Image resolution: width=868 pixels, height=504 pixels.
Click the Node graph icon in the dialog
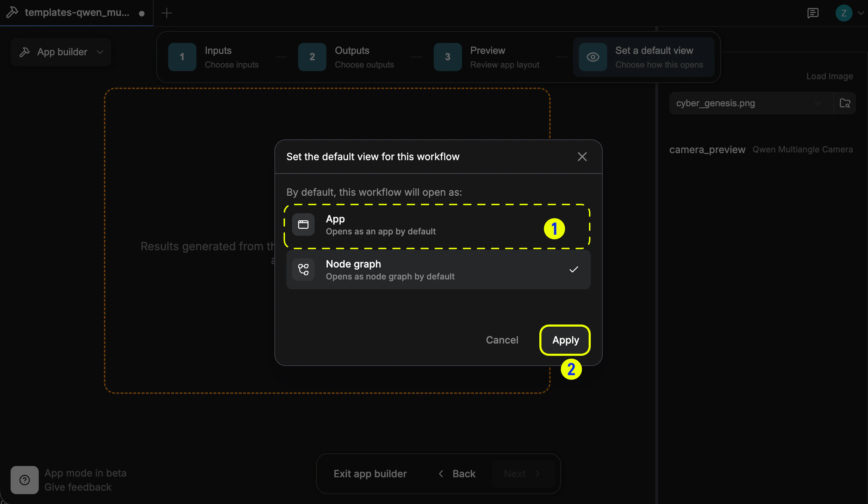tap(303, 269)
